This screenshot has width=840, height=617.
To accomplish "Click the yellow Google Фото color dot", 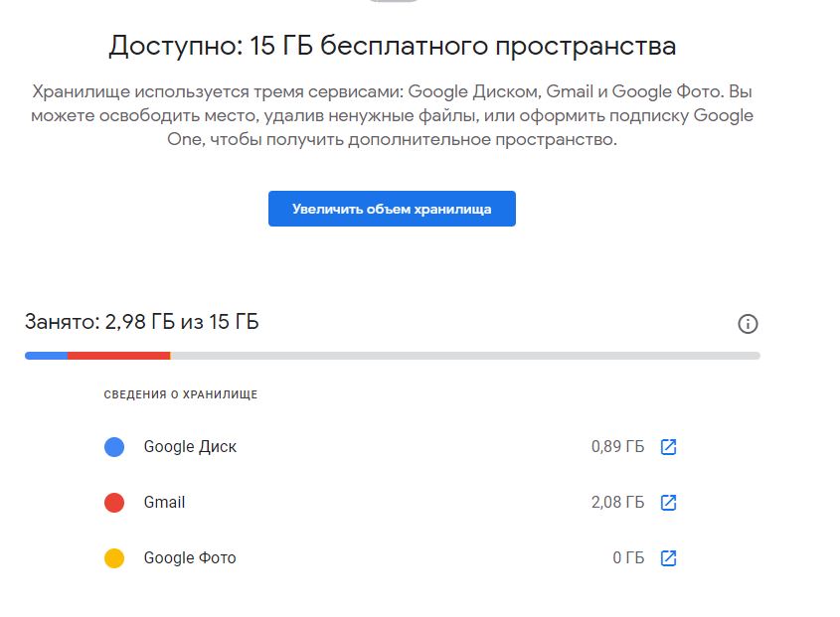I will click(114, 558).
